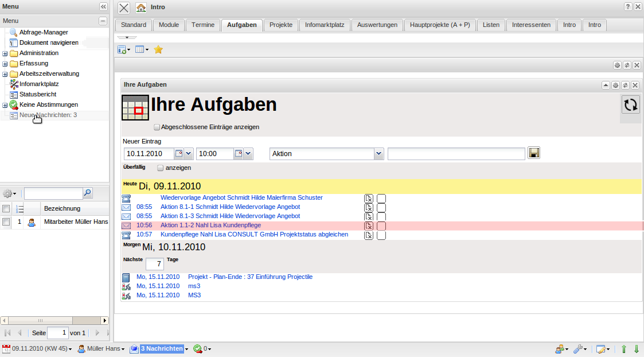
Task: Toggle the Überfällig anzeigen checkbox
Action: point(161,168)
